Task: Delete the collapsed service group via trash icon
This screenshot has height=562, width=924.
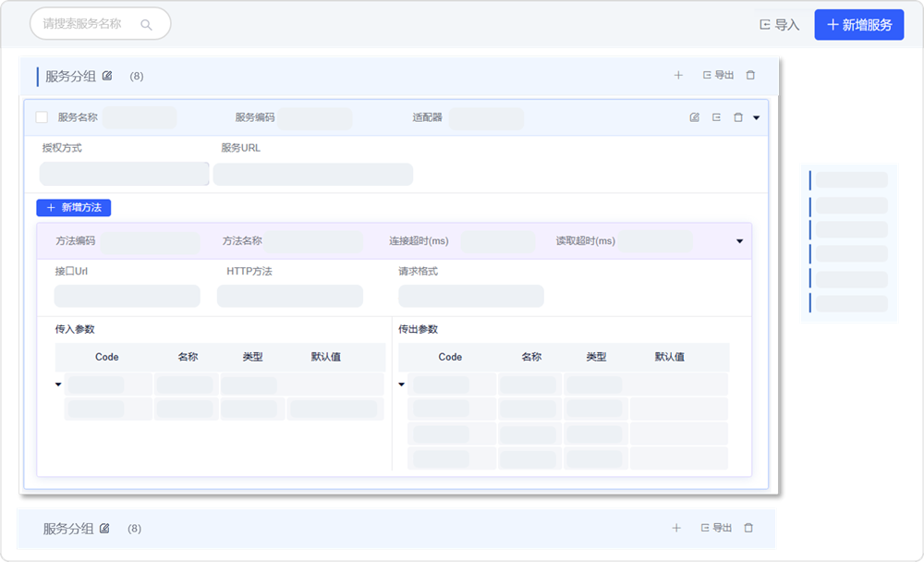Action: (x=748, y=528)
